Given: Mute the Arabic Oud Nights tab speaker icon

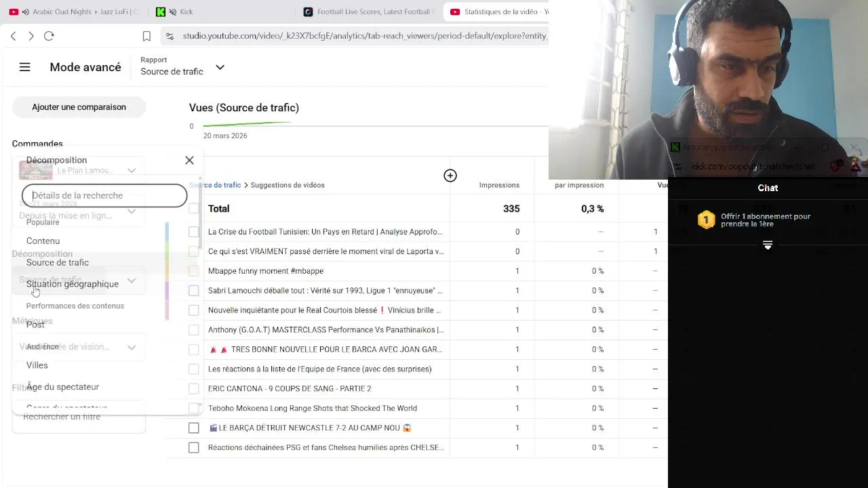Looking at the screenshot, I should coord(26,12).
